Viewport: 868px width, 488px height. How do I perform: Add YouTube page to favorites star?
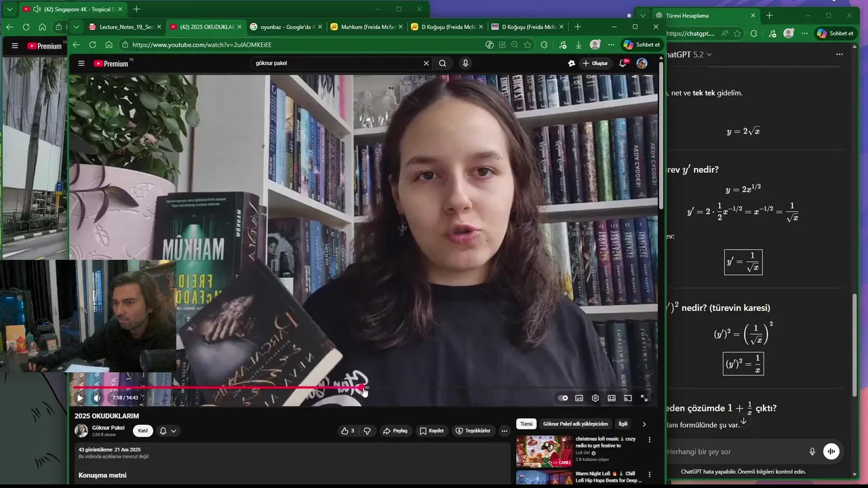coord(528,45)
